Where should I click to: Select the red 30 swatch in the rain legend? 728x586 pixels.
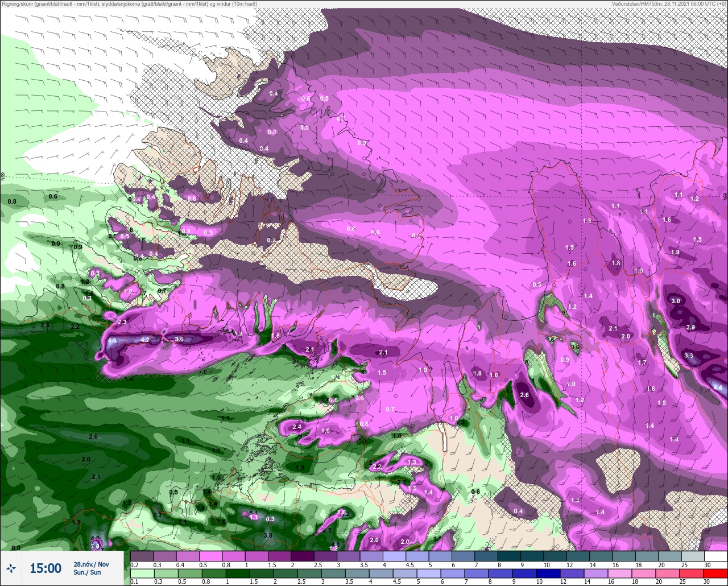click(x=716, y=573)
